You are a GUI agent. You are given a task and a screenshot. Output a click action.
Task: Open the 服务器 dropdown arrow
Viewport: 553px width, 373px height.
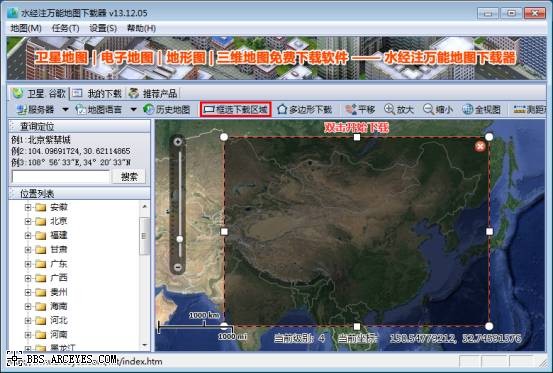[65, 110]
